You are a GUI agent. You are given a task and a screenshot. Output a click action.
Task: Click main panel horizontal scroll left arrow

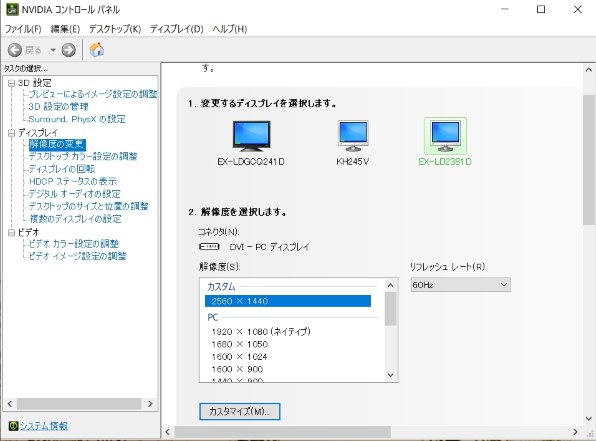pos(168,432)
